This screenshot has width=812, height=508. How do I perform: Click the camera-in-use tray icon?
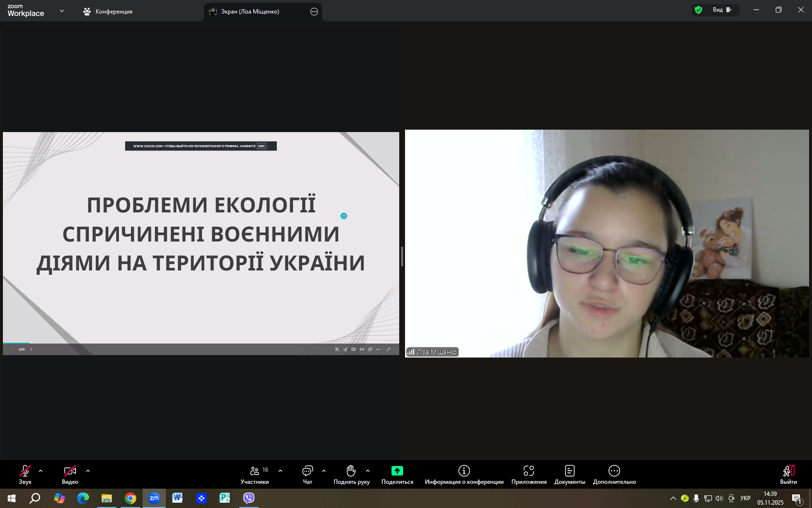[x=731, y=498]
